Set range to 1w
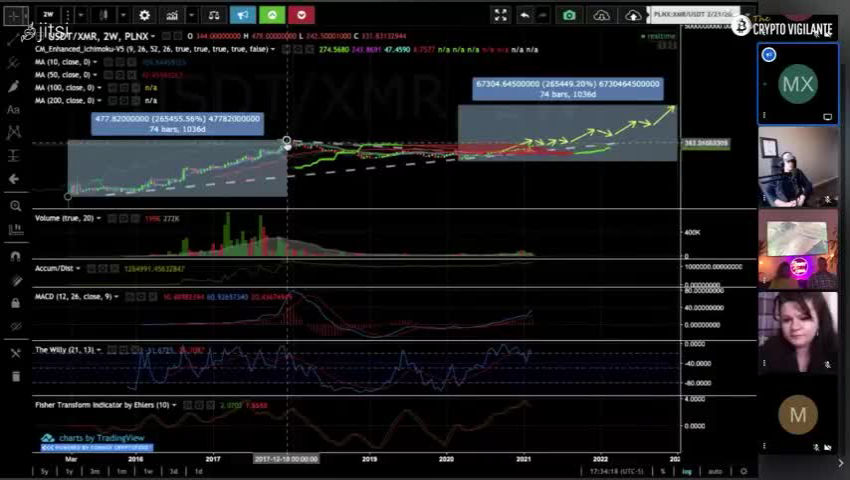The image size is (850, 480). click(148, 471)
